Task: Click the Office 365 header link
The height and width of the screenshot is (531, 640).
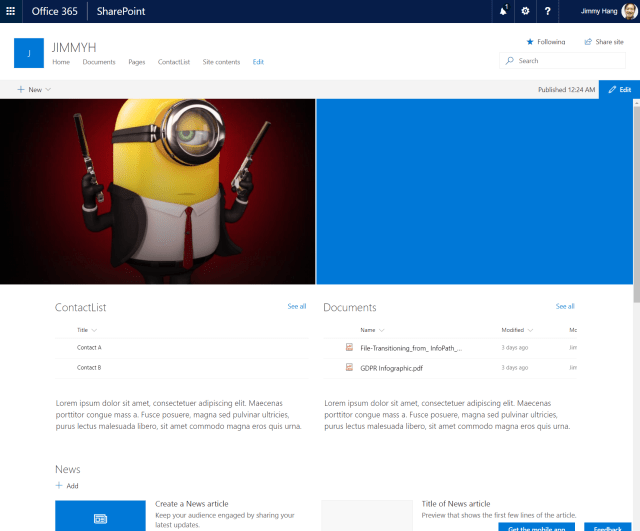Action: (x=55, y=11)
